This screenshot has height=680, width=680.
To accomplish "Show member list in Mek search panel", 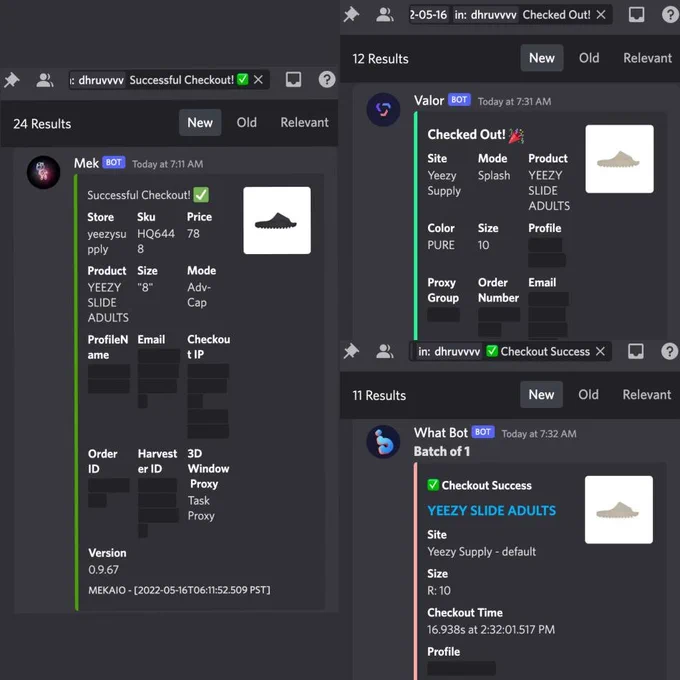I will pyautogui.click(x=44, y=80).
